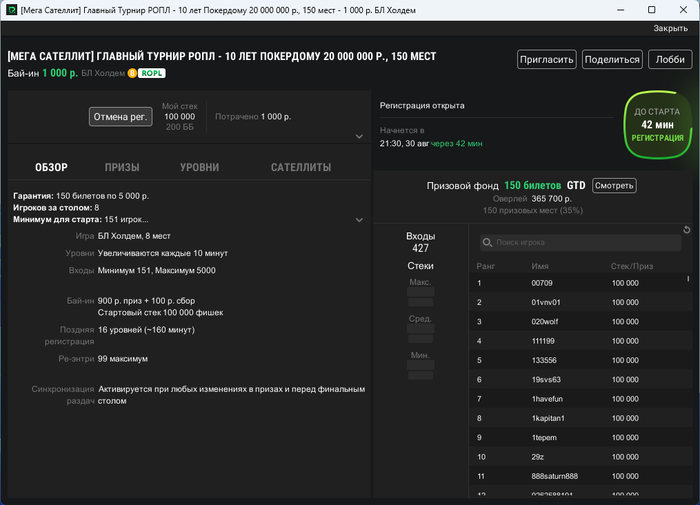Click the magnifier icon in player search
Viewport: 700px width, 505px height.
[487, 242]
